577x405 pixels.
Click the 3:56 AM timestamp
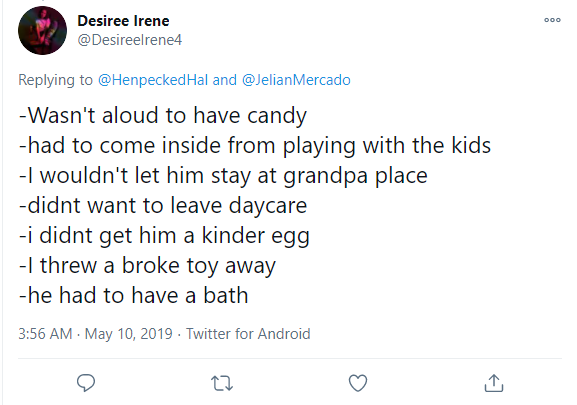tap(45, 334)
